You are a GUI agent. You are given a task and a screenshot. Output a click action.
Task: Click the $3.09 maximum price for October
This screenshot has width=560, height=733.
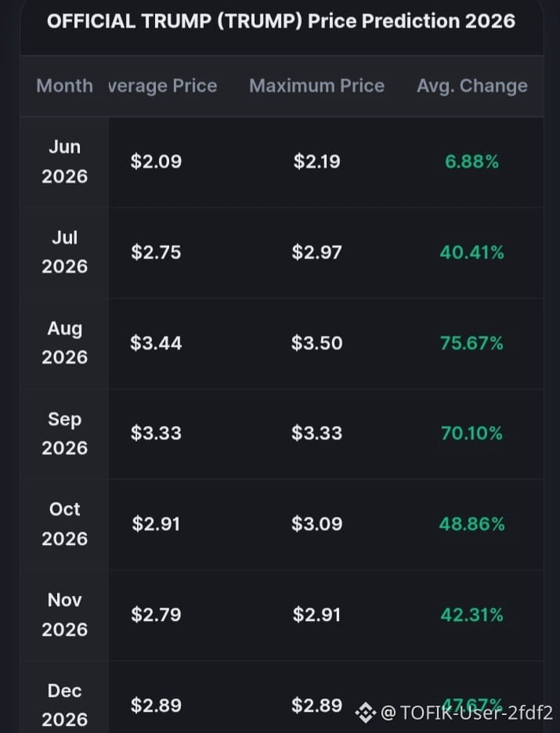317,524
